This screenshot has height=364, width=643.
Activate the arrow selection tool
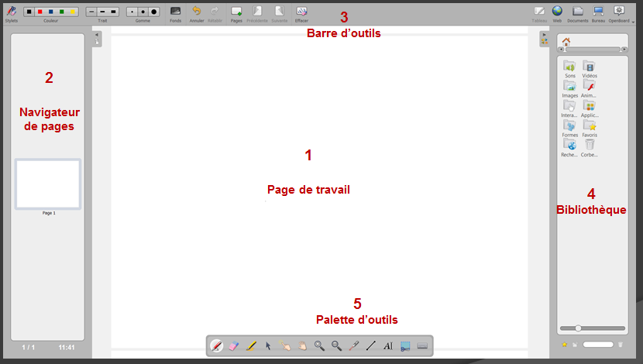268,346
